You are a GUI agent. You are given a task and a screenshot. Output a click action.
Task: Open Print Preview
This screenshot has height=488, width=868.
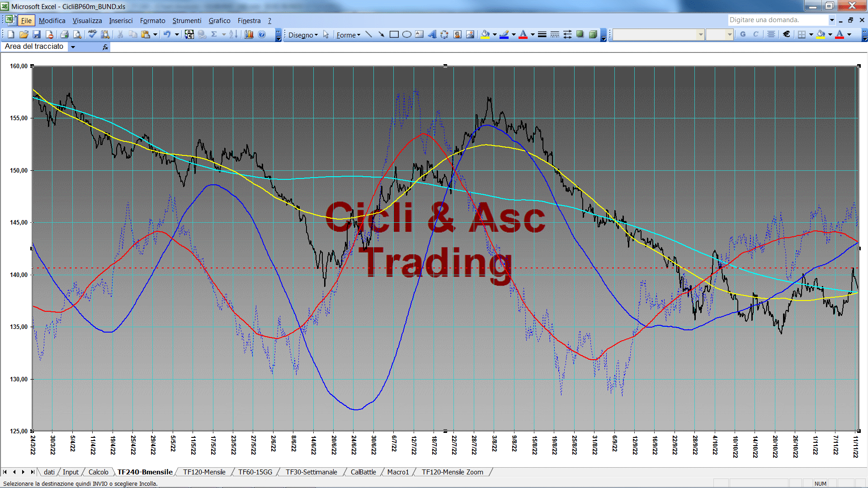pos(77,34)
